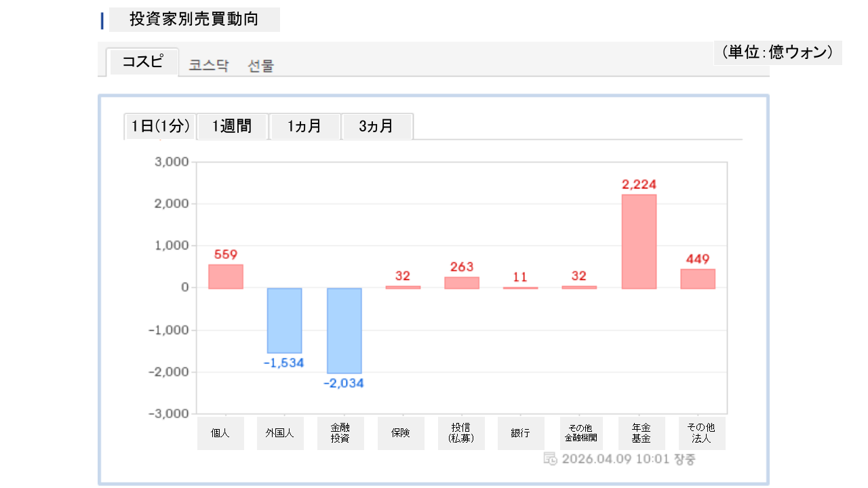Switch to the 1週間 period tab

pos(232,126)
